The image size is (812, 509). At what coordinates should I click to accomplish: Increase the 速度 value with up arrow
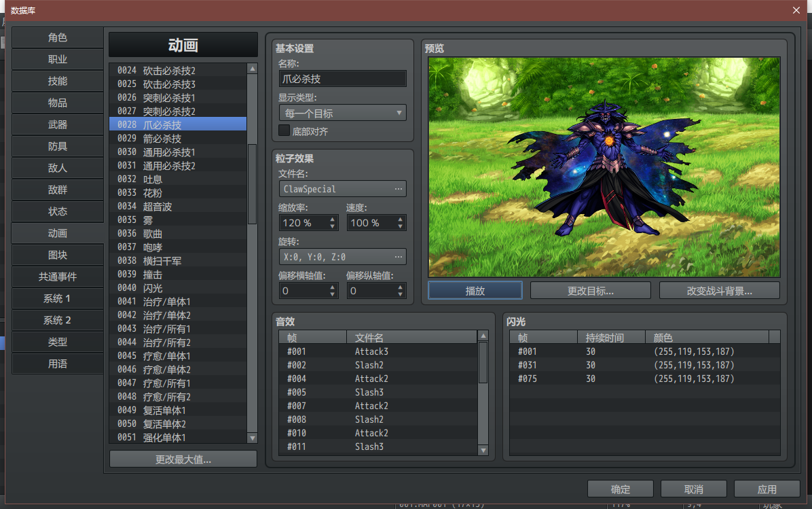pyautogui.click(x=401, y=220)
